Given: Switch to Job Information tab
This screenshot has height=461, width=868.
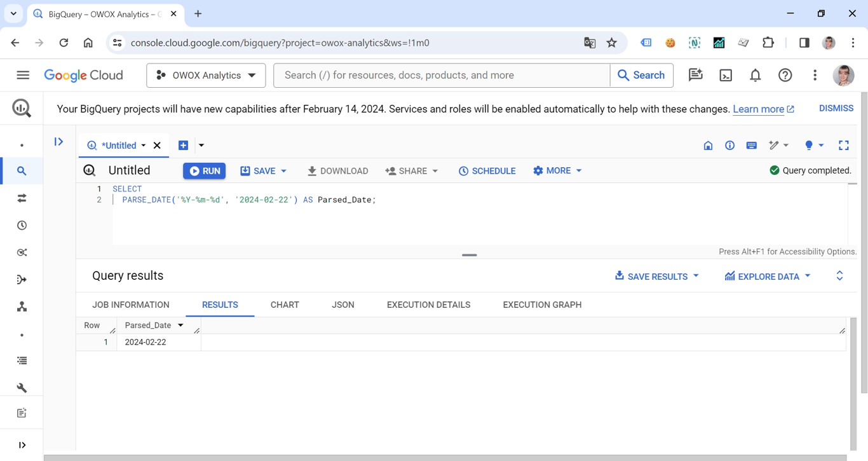Looking at the screenshot, I should [x=131, y=305].
